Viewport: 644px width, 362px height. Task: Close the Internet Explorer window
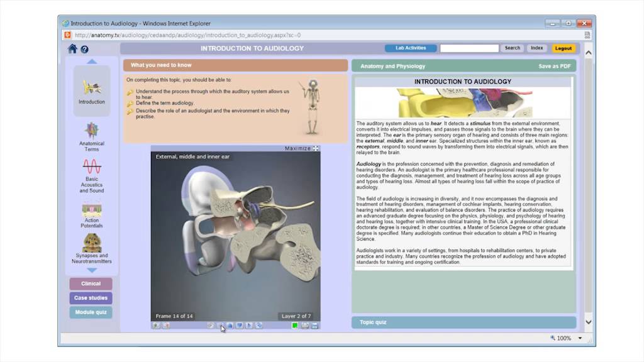click(584, 23)
